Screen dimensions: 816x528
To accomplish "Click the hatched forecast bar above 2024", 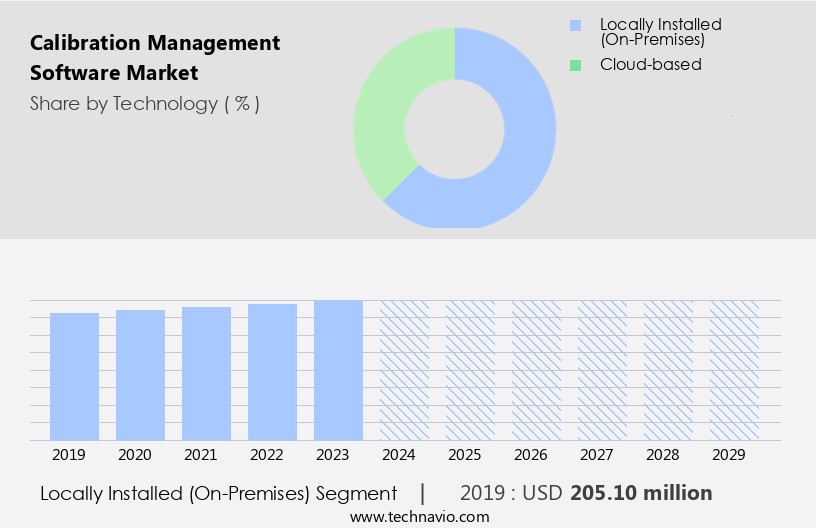I will coord(404,370).
